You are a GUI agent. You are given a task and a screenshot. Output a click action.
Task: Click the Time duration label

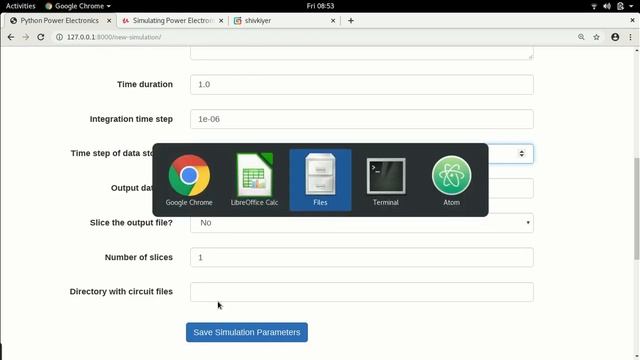point(145,84)
